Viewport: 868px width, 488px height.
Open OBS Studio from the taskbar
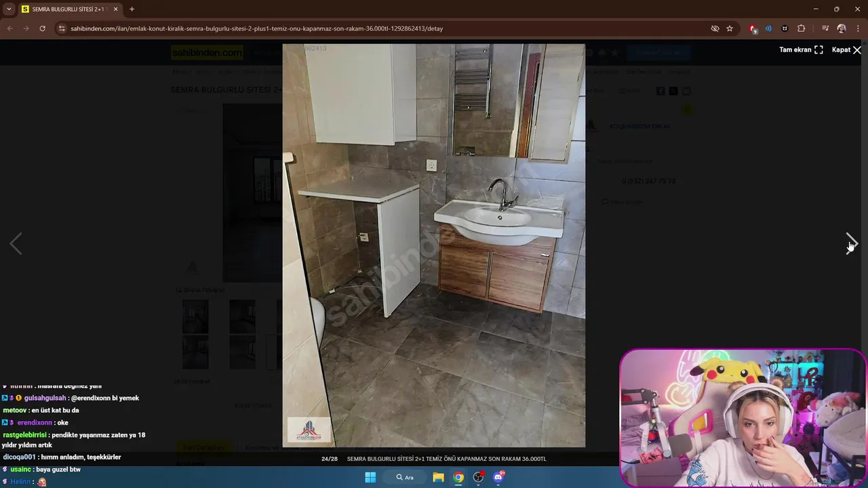[478, 477]
